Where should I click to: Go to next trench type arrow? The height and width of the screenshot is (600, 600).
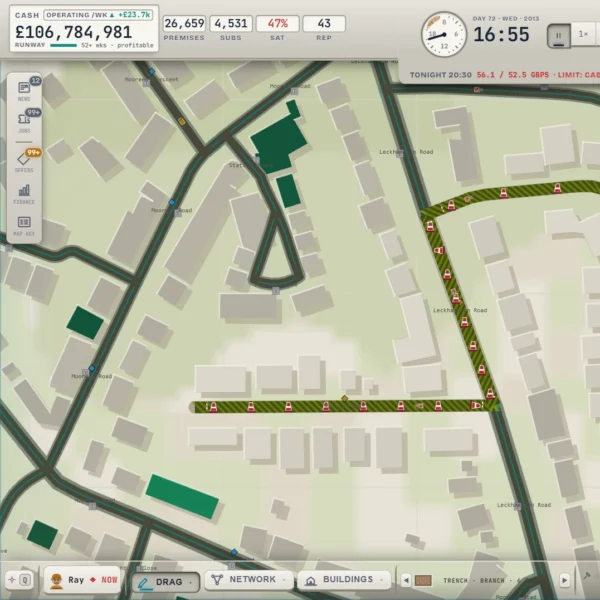[564, 580]
